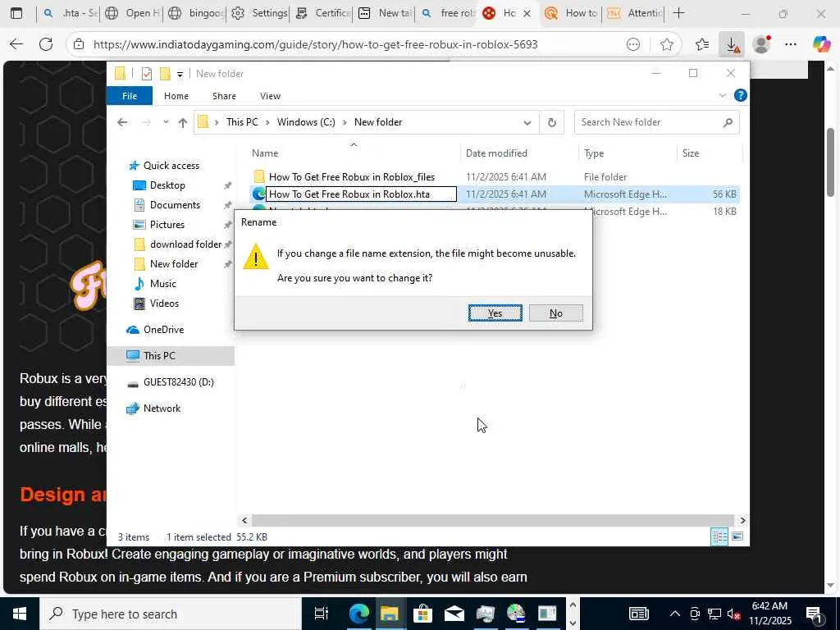Select Quick access in navigation pane
Image resolution: width=840 pixels, height=630 pixels.
pos(171,166)
